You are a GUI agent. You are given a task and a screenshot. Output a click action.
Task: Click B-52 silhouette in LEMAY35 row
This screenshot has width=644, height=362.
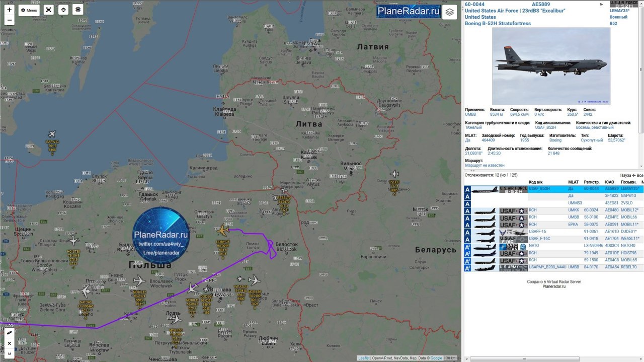(x=485, y=190)
